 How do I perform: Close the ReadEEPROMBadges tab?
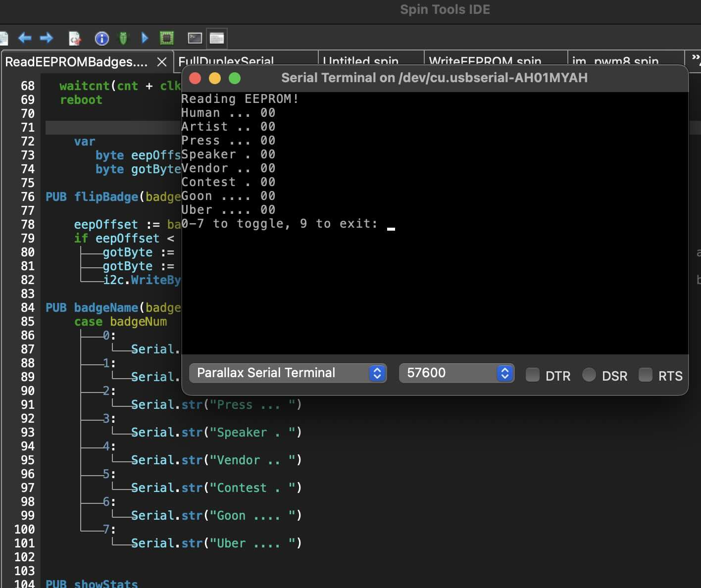point(161,62)
